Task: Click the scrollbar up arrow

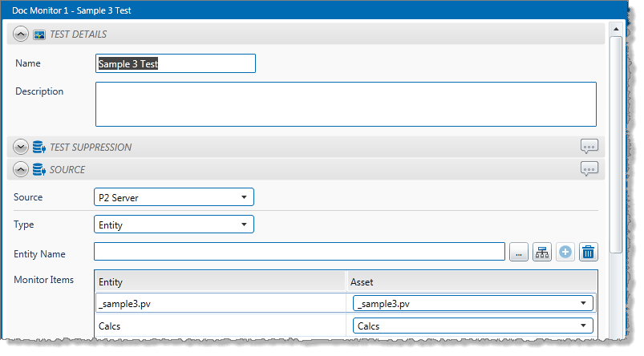Action: pyautogui.click(x=616, y=29)
